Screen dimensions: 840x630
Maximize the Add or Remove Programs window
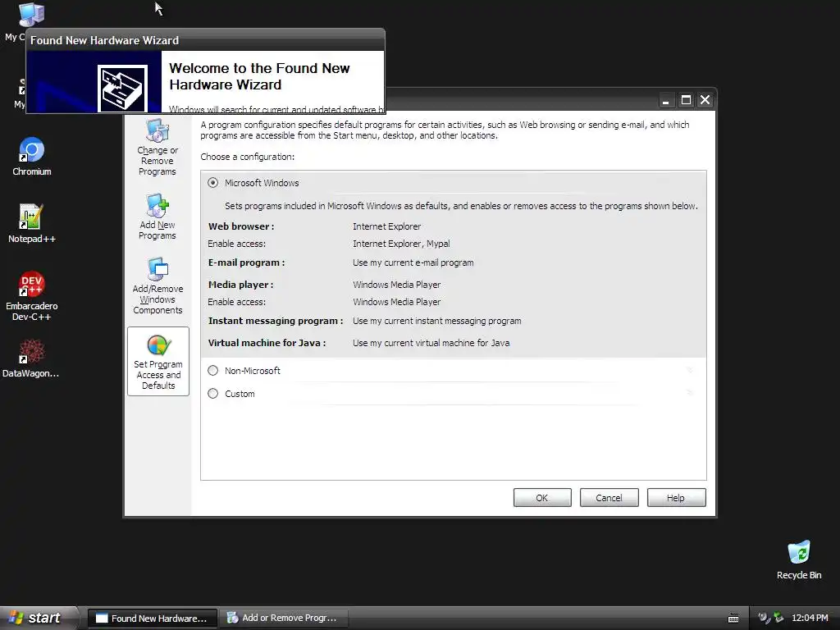(686, 100)
